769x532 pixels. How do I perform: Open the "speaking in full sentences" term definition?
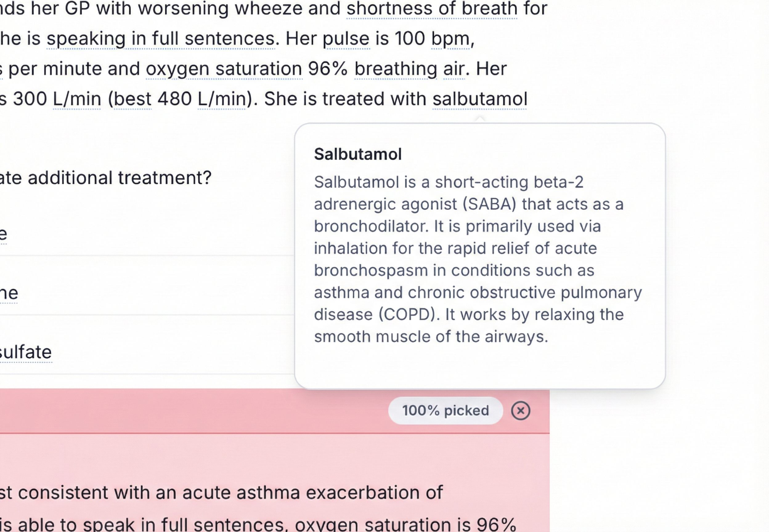point(161,39)
